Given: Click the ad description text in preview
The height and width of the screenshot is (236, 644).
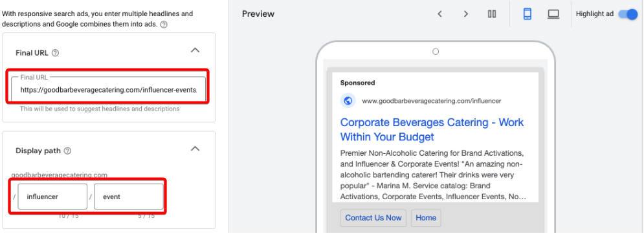Looking at the screenshot, I should click(x=433, y=175).
